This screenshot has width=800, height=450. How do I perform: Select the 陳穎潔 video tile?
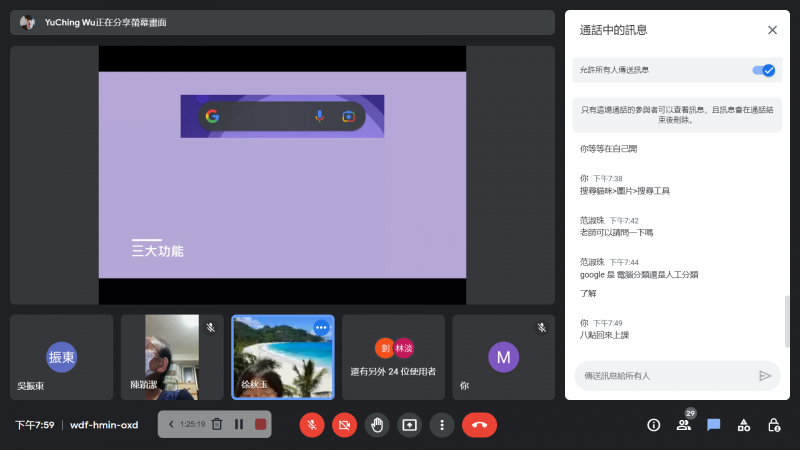172,357
